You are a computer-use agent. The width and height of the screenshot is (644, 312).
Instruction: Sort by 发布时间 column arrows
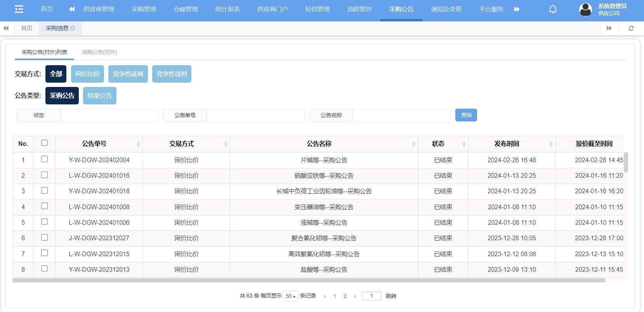pos(551,144)
